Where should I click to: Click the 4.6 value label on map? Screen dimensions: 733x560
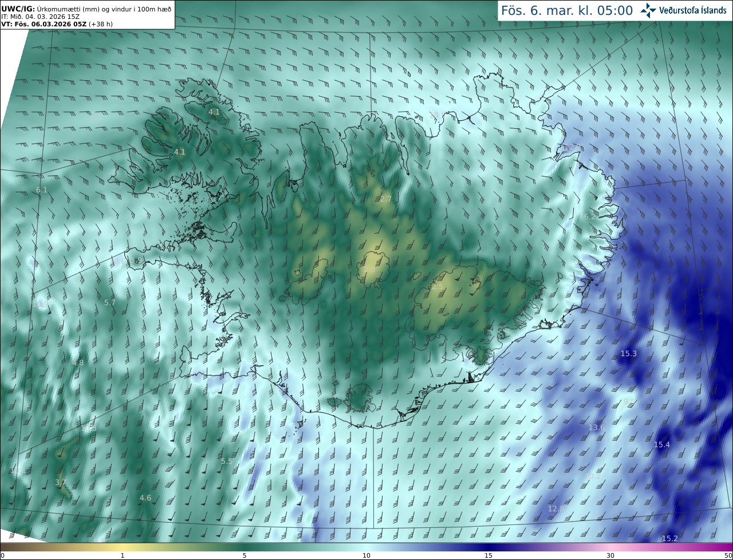click(145, 498)
